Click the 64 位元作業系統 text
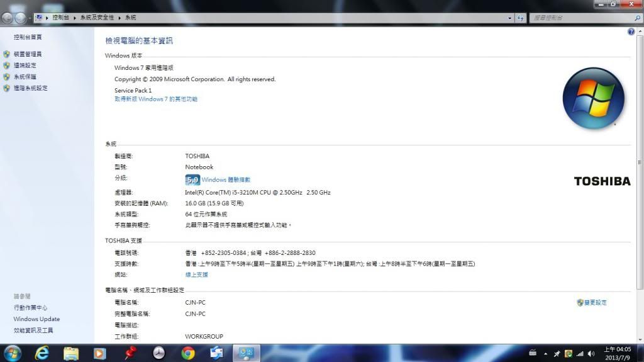Image resolution: width=644 pixels, height=362 pixels. (x=206, y=214)
